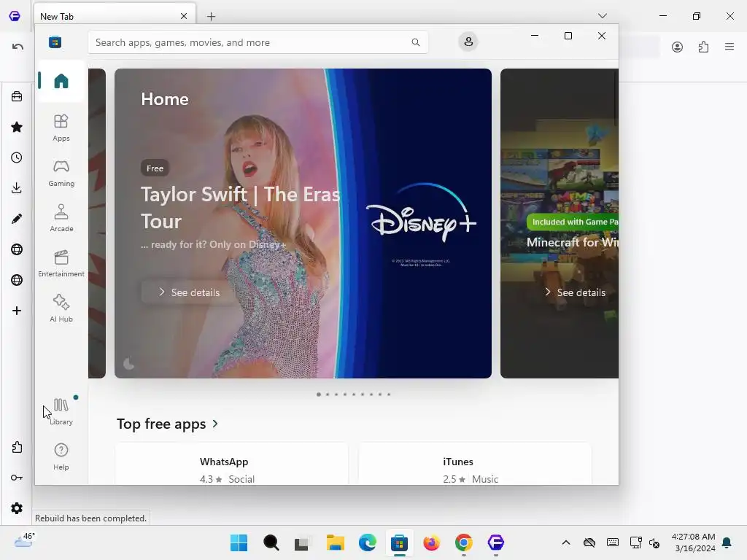The height and width of the screenshot is (560, 747).
Task: Click Microsoft Store taskbar icon
Action: click(399, 542)
